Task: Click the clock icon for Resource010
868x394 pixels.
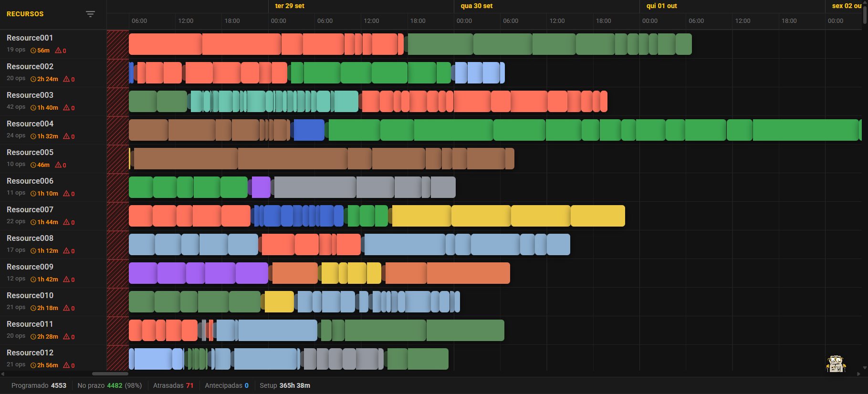Action: pos(33,308)
